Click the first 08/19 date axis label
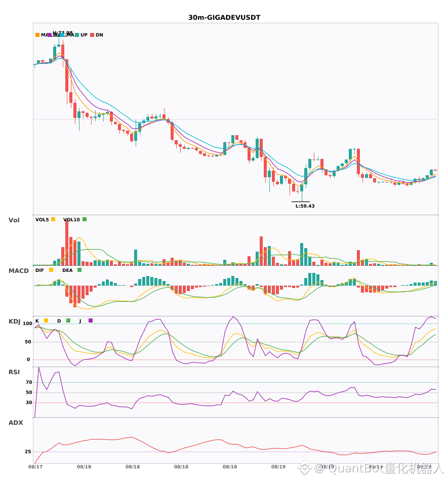 coord(278,467)
